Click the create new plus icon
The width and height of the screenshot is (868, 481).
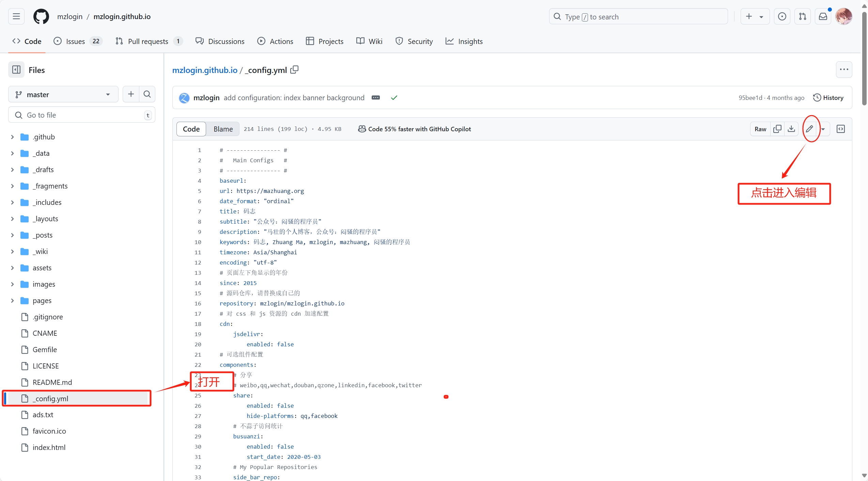(749, 16)
